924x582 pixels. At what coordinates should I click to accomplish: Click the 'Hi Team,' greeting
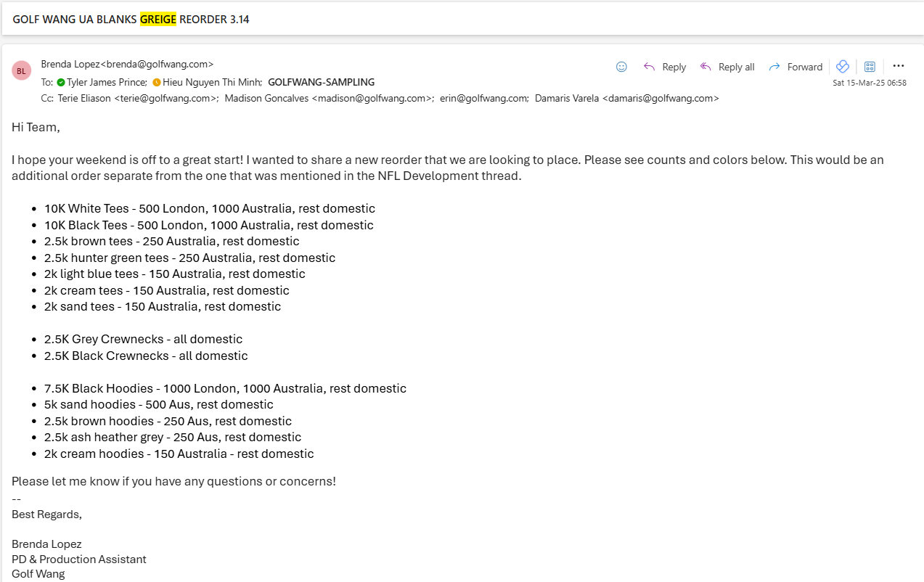[36, 127]
